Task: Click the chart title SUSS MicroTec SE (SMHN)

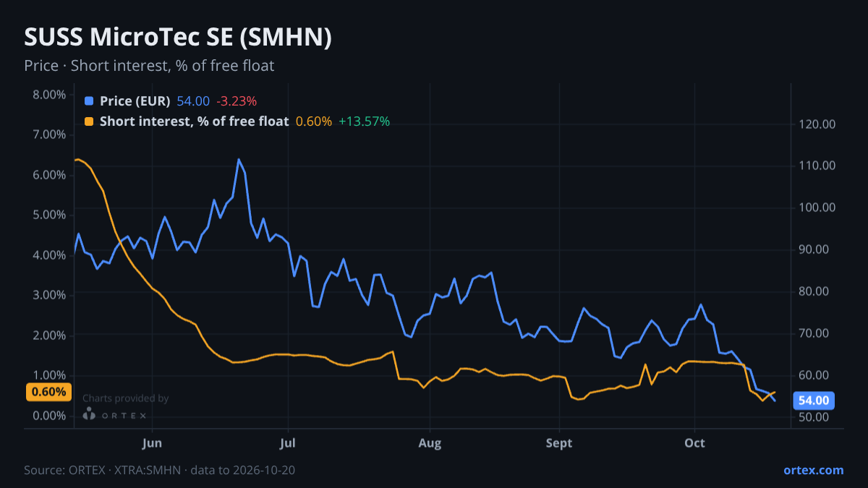Action: click(178, 38)
